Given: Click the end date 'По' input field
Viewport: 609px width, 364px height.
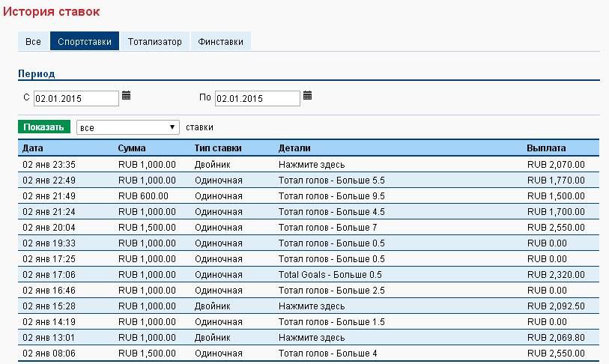Looking at the screenshot, I should 257,98.
